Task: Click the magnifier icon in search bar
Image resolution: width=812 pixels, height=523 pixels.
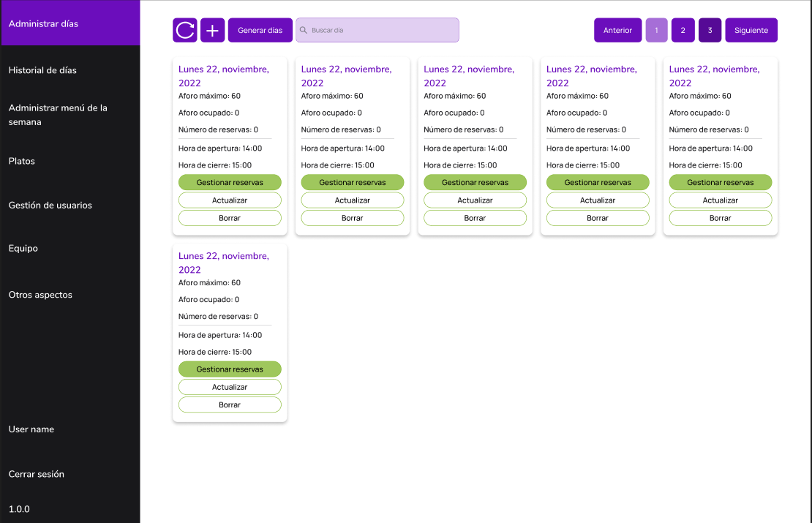Action: click(x=304, y=30)
